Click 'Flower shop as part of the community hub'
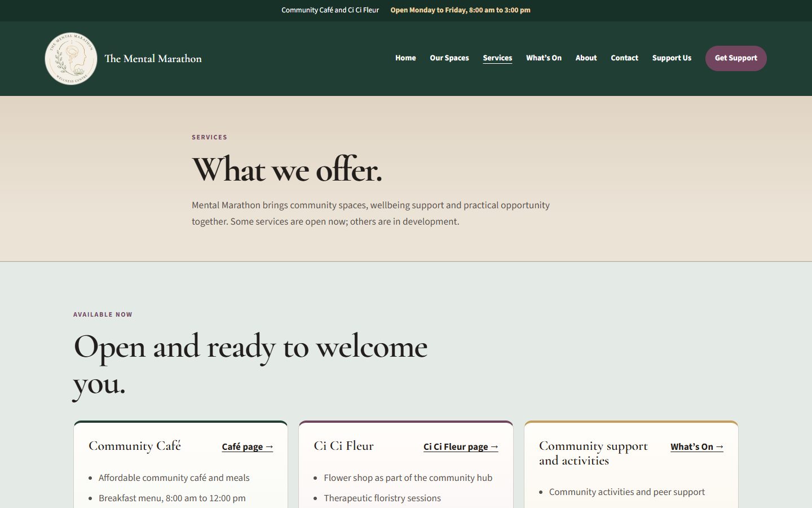Screen dimensions: 812x508 point(408,478)
